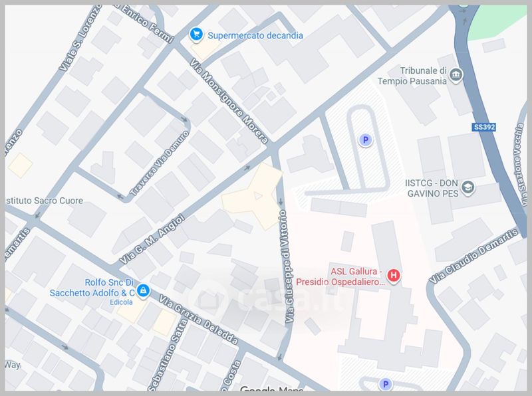532x396 pixels.
Task: Click the Via Giuseppe di Vittorio street label
Action: click(x=286, y=266)
